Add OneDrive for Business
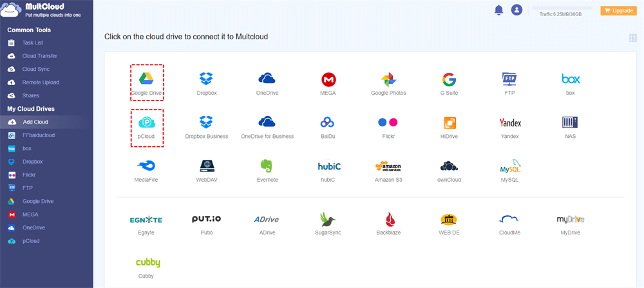This screenshot has width=644, height=288. [x=267, y=128]
